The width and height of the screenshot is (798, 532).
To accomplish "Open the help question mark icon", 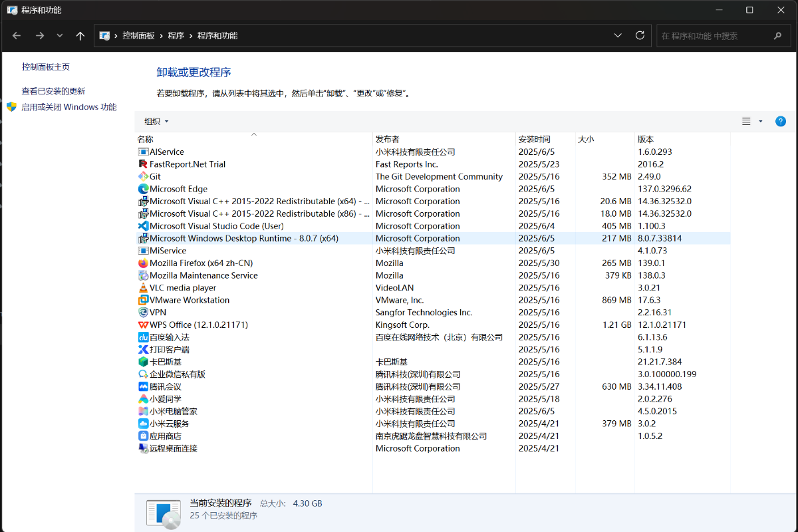I will (781, 121).
